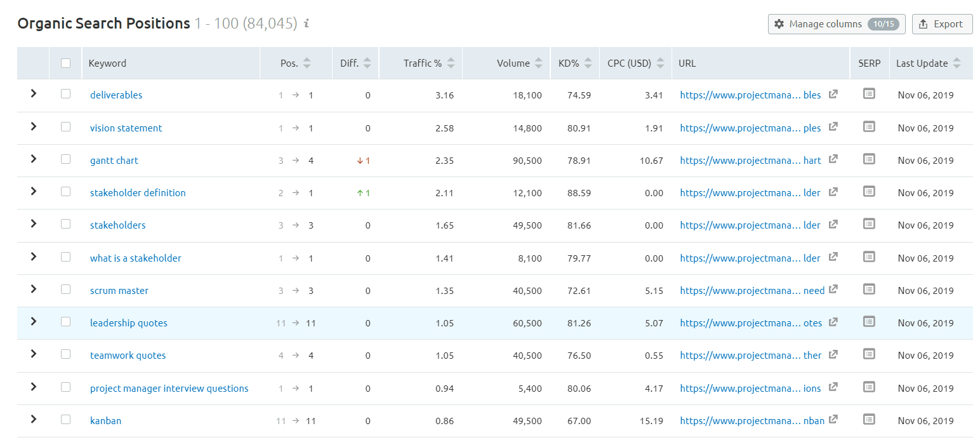Viewport: 980px width, 440px height.
Task: Open Manage columns settings
Action: coord(837,24)
